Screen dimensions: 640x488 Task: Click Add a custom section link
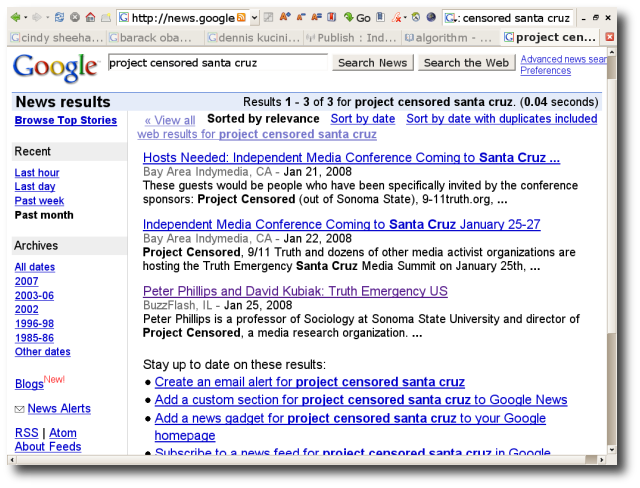point(361,400)
